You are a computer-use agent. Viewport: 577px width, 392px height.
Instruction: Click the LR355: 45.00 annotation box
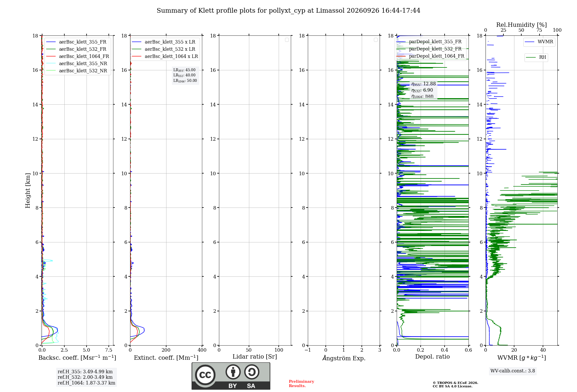(x=185, y=75)
